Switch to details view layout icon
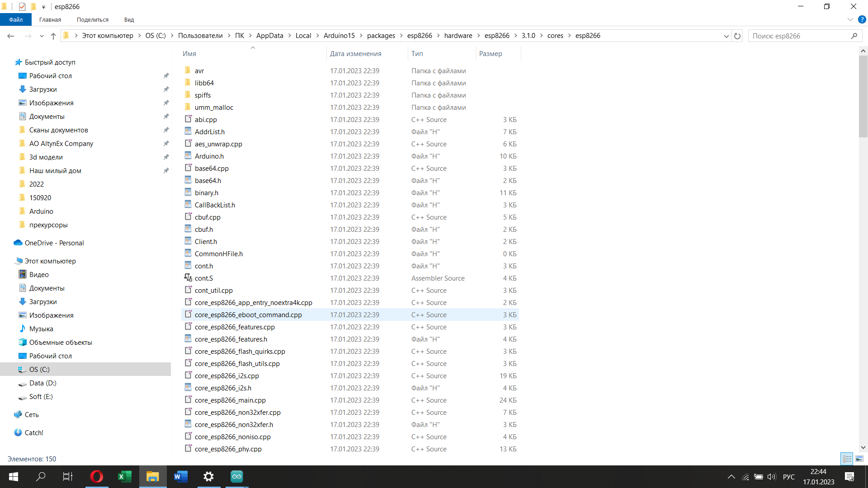 pos(847,459)
